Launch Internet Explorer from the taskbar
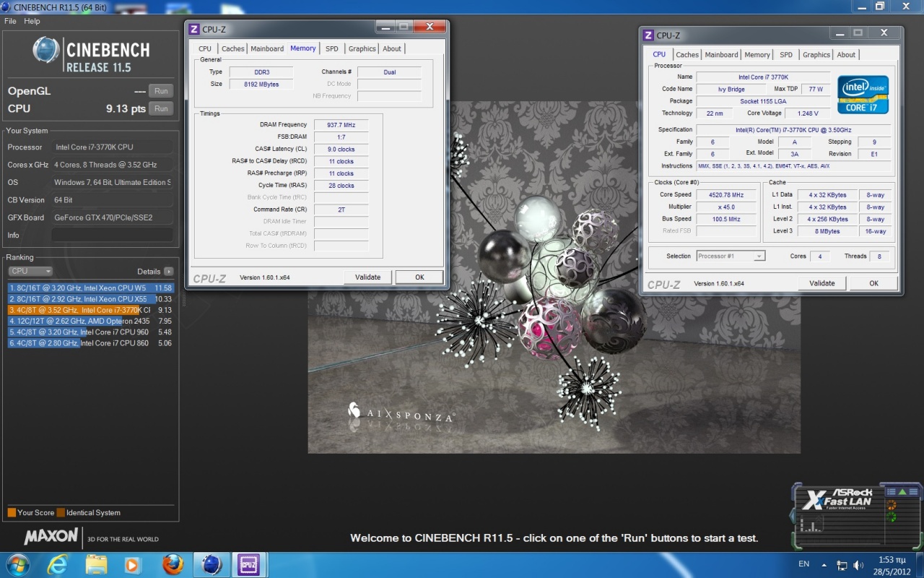This screenshot has height=578, width=924. point(58,564)
